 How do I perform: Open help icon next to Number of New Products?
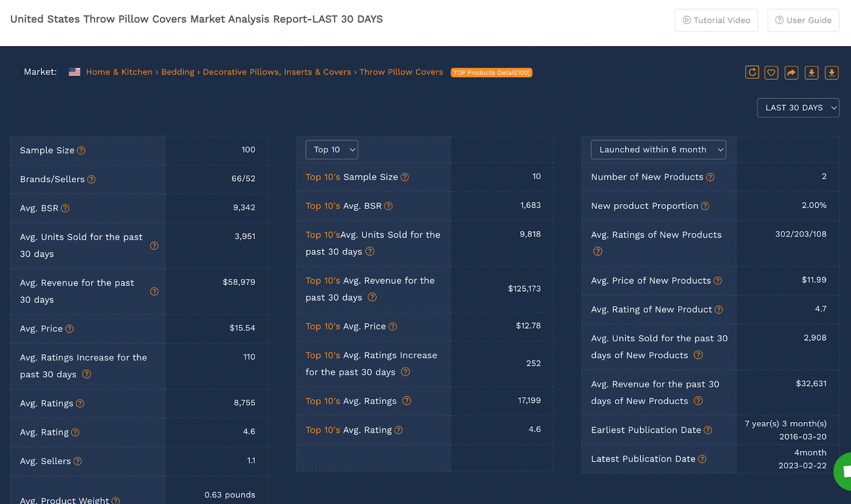(710, 177)
